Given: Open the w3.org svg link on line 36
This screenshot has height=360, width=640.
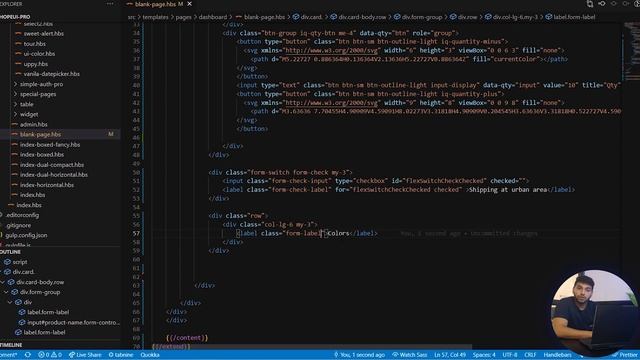Looking at the screenshot, I should (332, 50).
